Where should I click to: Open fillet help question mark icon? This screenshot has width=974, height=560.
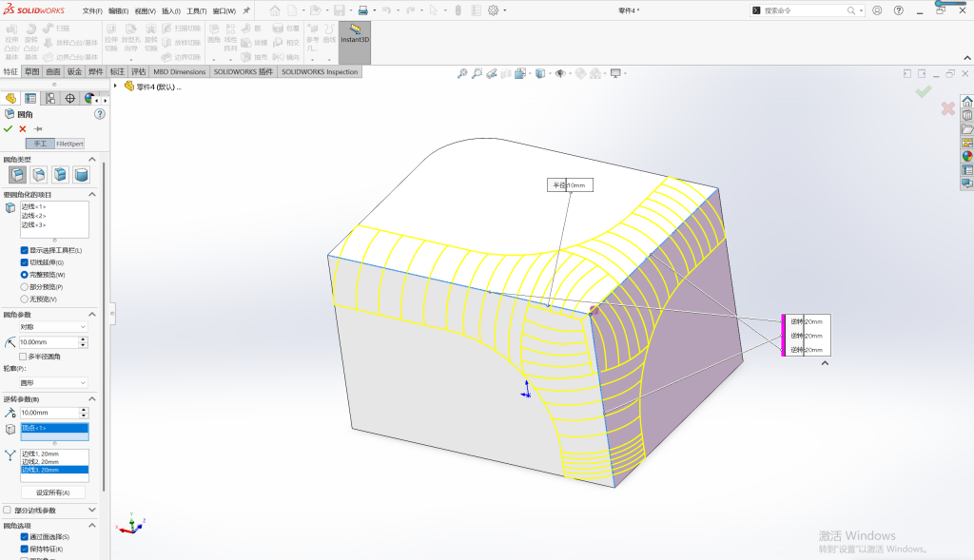tap(99, 114)
